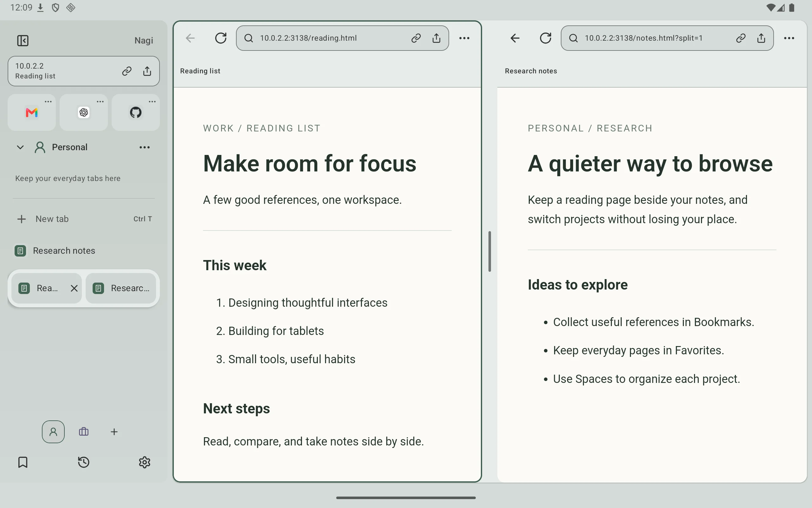Click 'Use Spaces to organize each project.' text
Image resolution: width=812 pixels, height=508 pixels.
(x=646, y=379)
